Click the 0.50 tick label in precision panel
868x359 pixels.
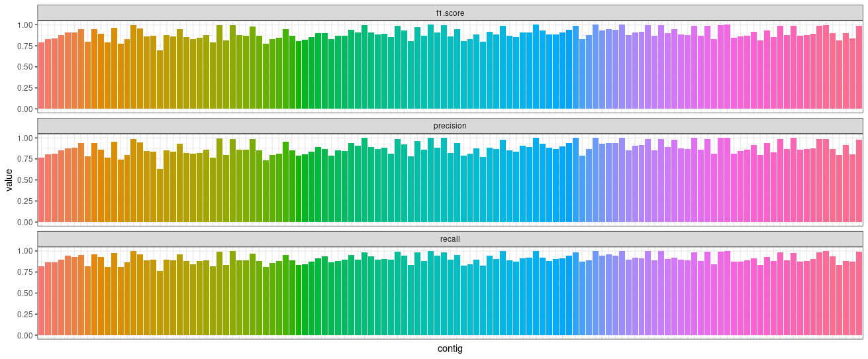point(24,180)
